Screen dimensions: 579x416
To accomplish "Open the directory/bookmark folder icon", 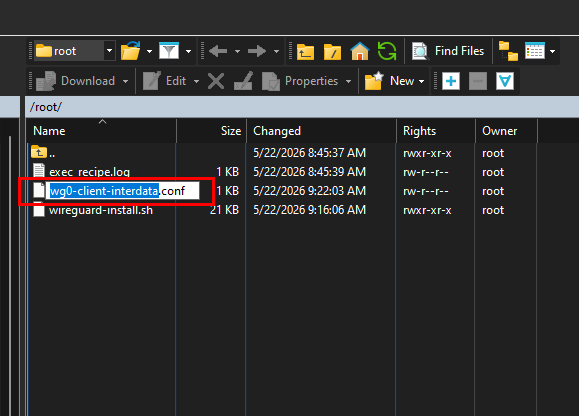I will click(x=131, y=51).
